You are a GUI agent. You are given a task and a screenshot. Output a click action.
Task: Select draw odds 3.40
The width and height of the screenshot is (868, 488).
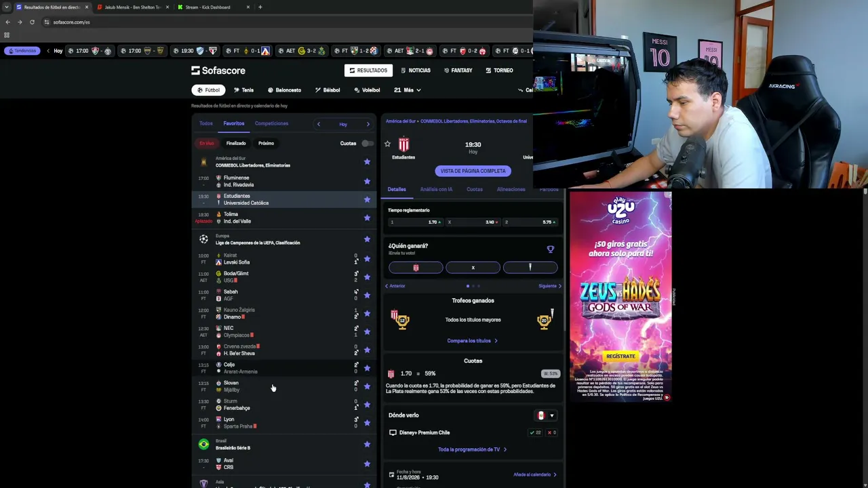(x=473, y=222)
